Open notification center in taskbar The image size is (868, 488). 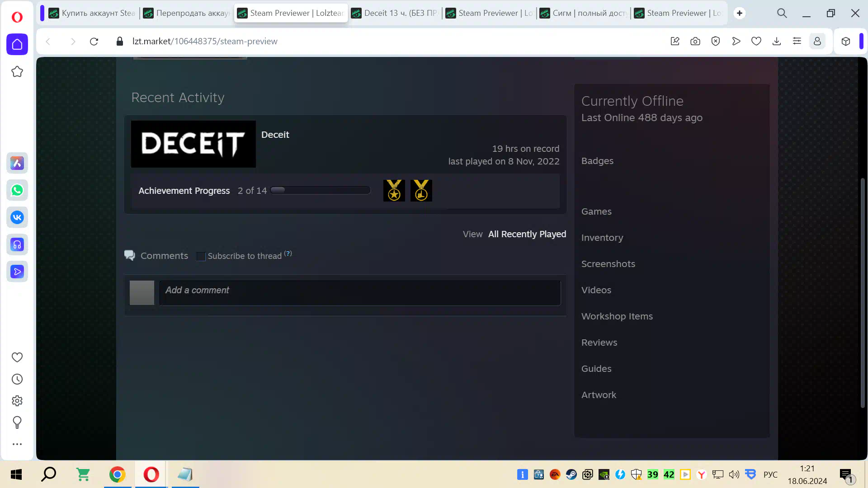(x=846, y=475)
